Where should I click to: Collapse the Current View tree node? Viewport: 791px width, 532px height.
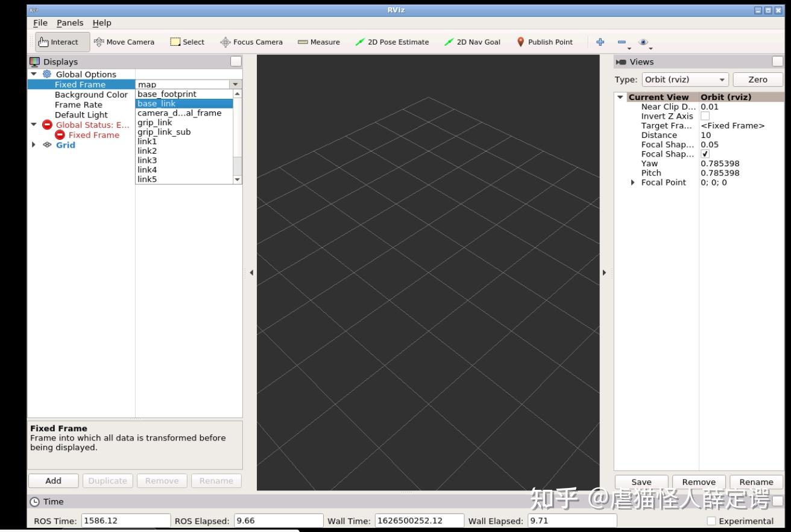pos(620,97)
